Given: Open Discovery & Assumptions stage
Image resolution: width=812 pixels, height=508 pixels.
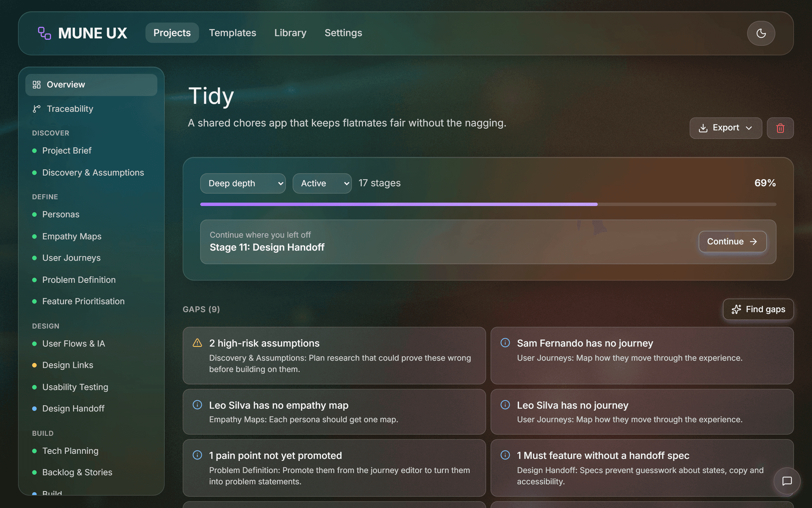Looking at the screenshot, I should click(91, 173).
